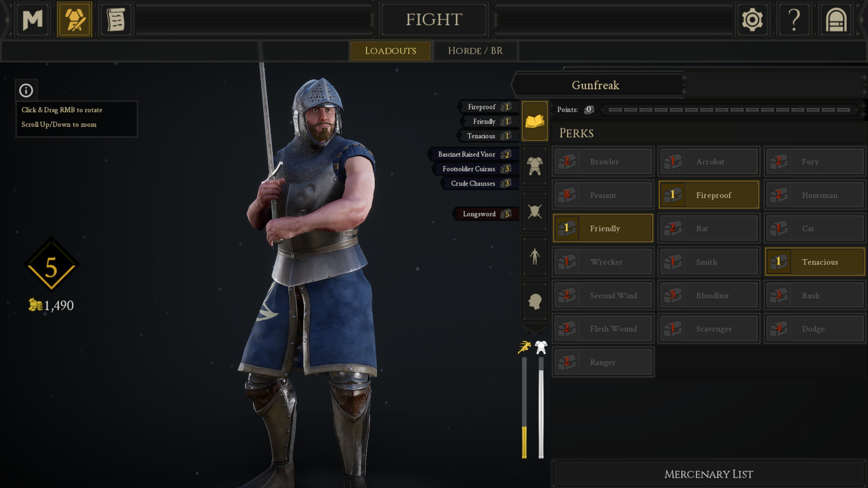Deselect the Tenacious perk
This screenshot has width=868, height=488.
click(815, 262)
